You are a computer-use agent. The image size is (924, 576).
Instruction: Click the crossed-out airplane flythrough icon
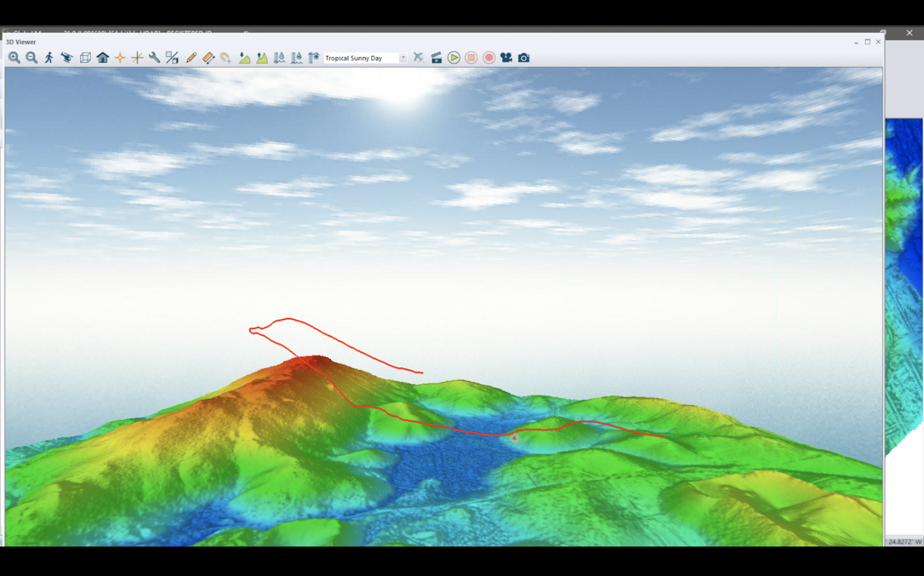[x=419, y=58]
